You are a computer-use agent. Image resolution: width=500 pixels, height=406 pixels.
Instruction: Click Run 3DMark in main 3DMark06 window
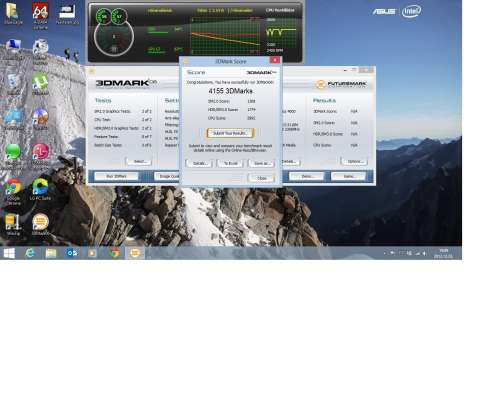(x=116, y=176)
